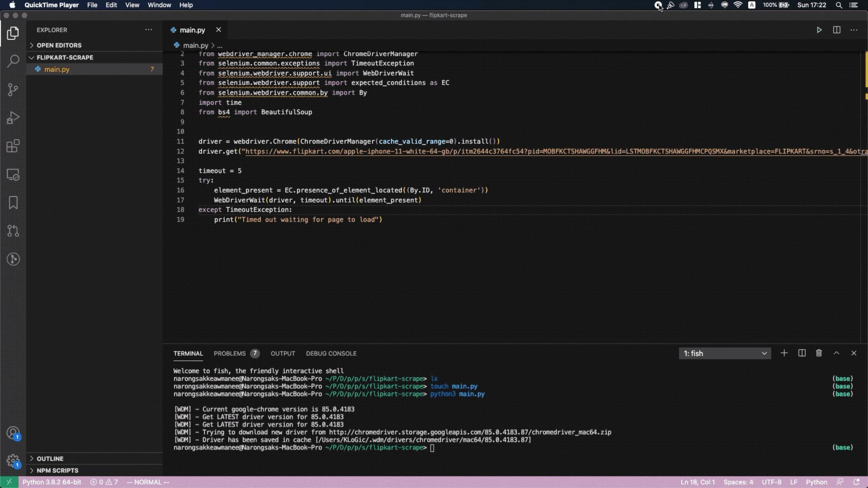Image resolution: width=868 pixels, height=488 pixels.
Task: Switch to the Output tab
Action: pos(283,353)
